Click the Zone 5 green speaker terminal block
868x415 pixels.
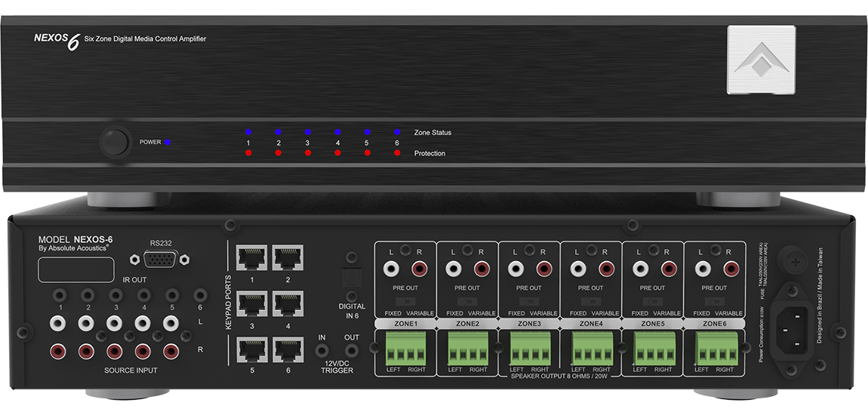coord(654,348)
